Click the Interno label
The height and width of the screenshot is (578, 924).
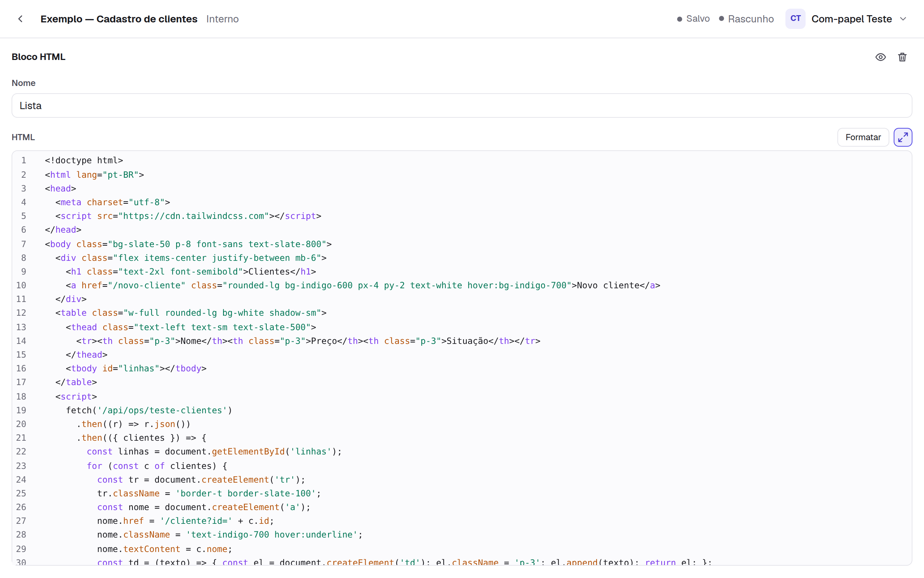(x=222, y=19)
